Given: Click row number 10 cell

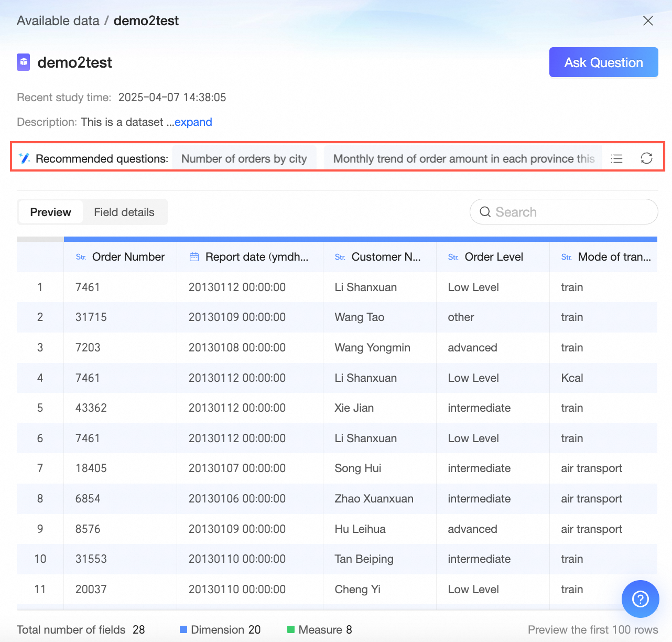Looking at the screenshot, I should pyautogui.click(x=40, y=559).
